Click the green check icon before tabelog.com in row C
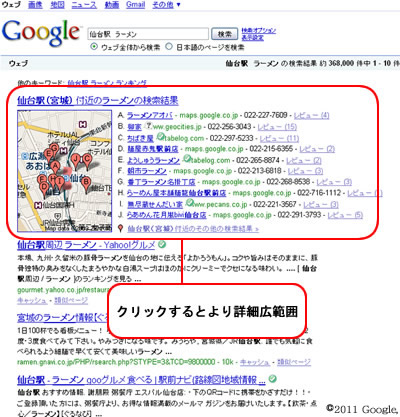Image resolution: width=400 pixels, height=417 pixels. click(161, 136)
